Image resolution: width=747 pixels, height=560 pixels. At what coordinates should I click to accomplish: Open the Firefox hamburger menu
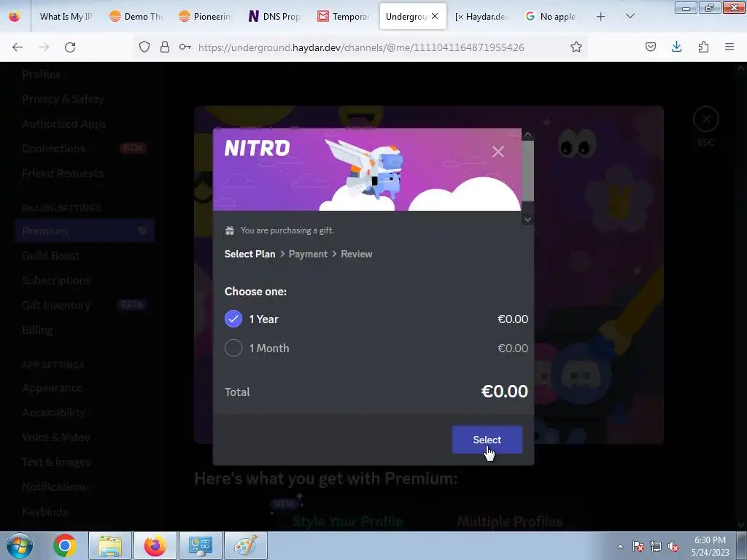coord(729,47)
